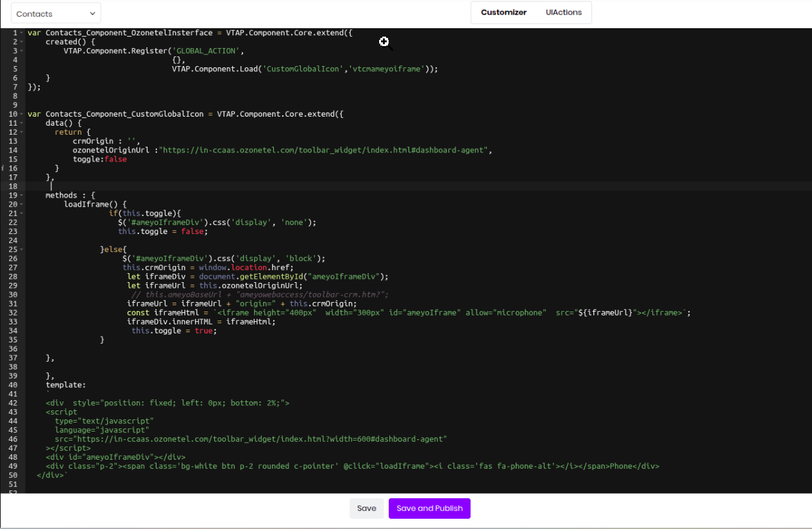Switch to the UIActions tab
Image resolution: width=812 pixels, height=529 pixels.
[564, 12]
